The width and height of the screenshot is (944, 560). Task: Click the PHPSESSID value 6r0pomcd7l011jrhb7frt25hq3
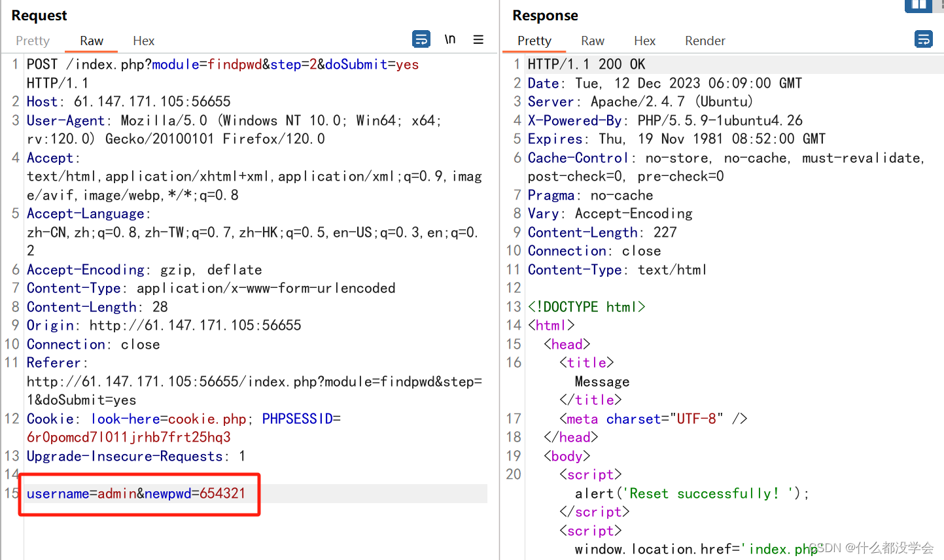tap(129, 437)
